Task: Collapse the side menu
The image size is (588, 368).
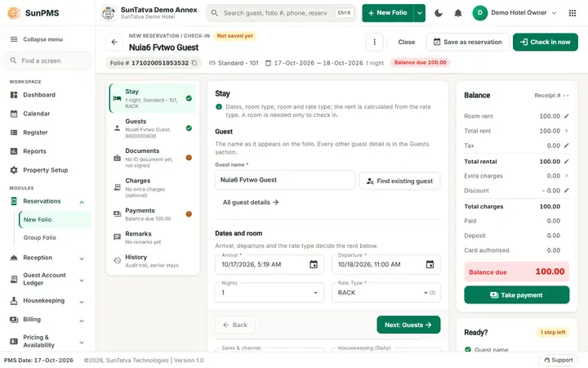Action: tap(37, 39)
